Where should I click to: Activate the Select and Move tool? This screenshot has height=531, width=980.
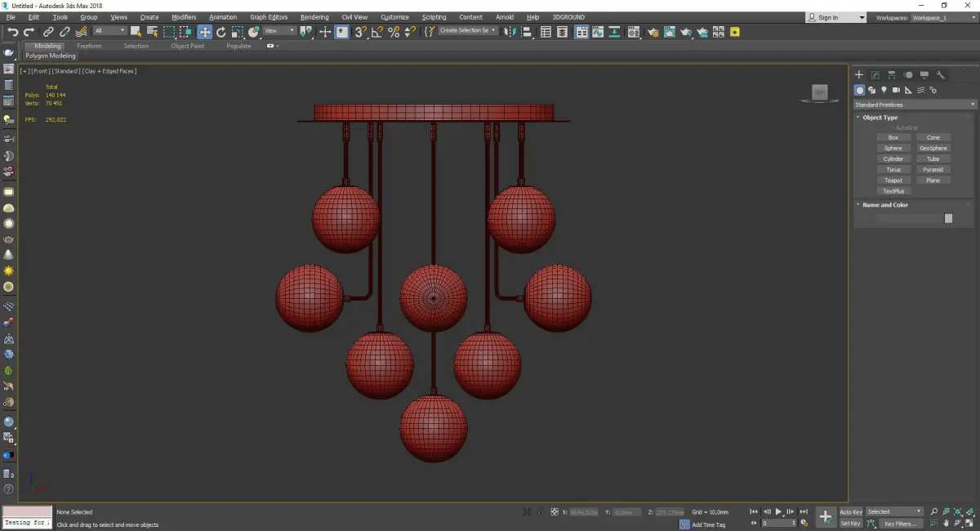pyautogui.click(x=204, y=32)
